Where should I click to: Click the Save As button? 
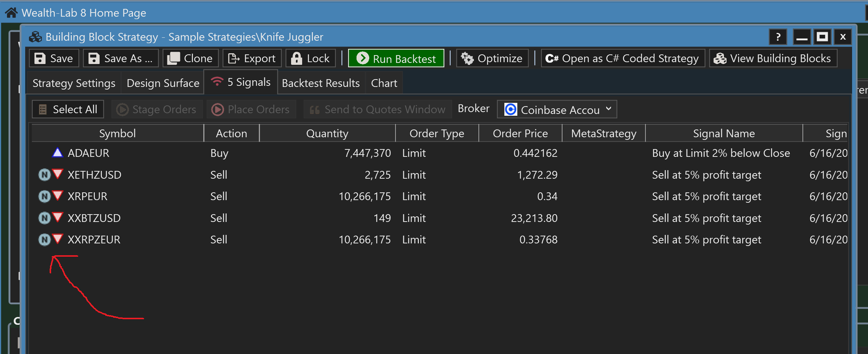tap(121, 58)
